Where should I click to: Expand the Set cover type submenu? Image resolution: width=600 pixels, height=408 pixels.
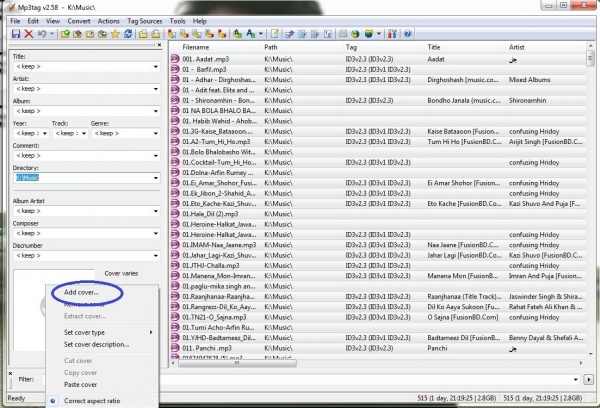point(102,332)
